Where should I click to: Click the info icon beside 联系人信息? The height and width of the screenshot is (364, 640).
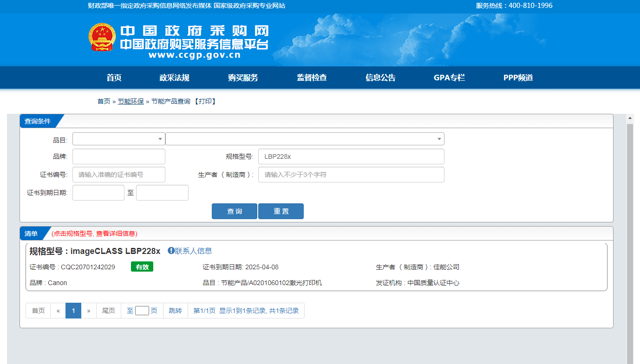171,251
